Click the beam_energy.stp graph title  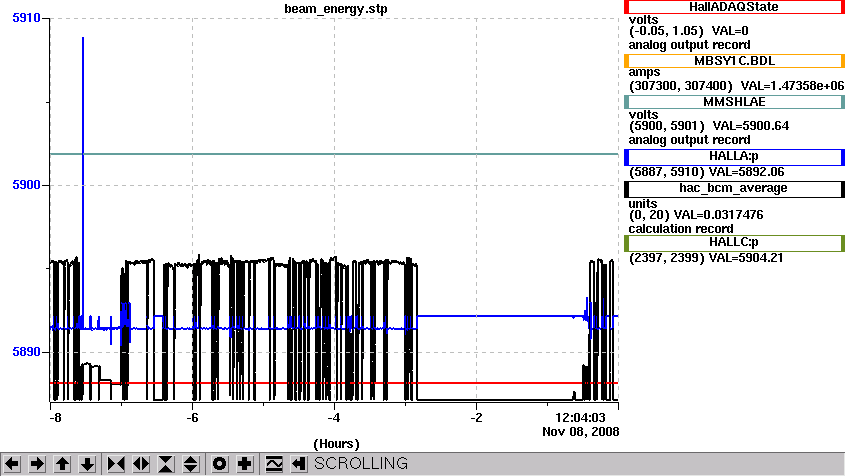coord(336,9)
